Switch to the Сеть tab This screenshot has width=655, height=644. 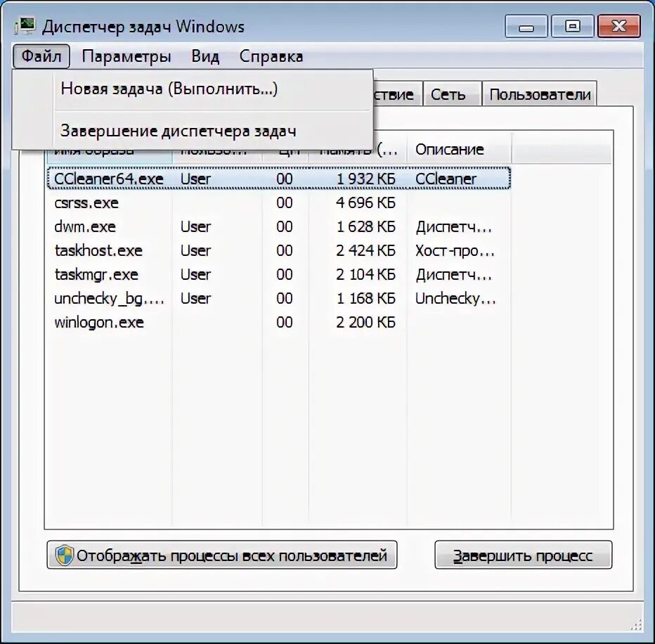451,94
